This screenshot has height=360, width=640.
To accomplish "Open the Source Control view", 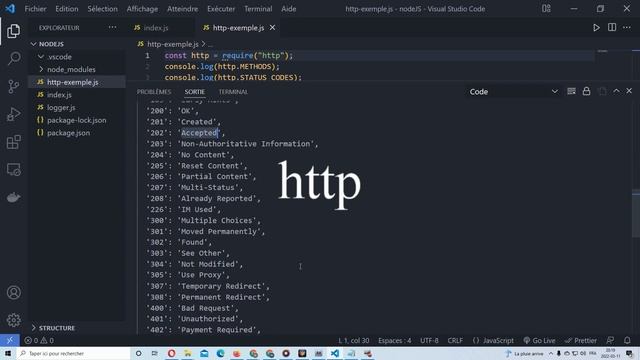I will [x=13, y=86].
